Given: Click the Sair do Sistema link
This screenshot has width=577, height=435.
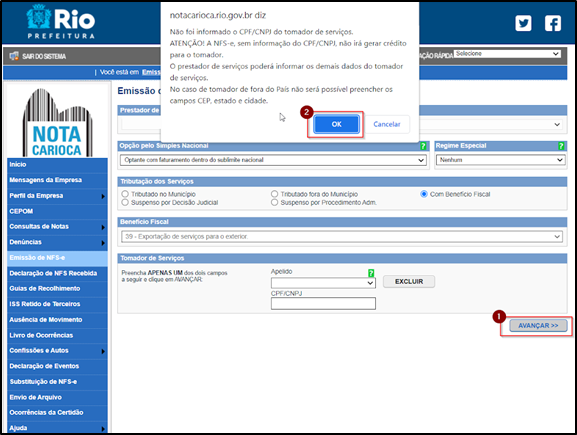Looking at the screenshot, I should coord(44,56).
